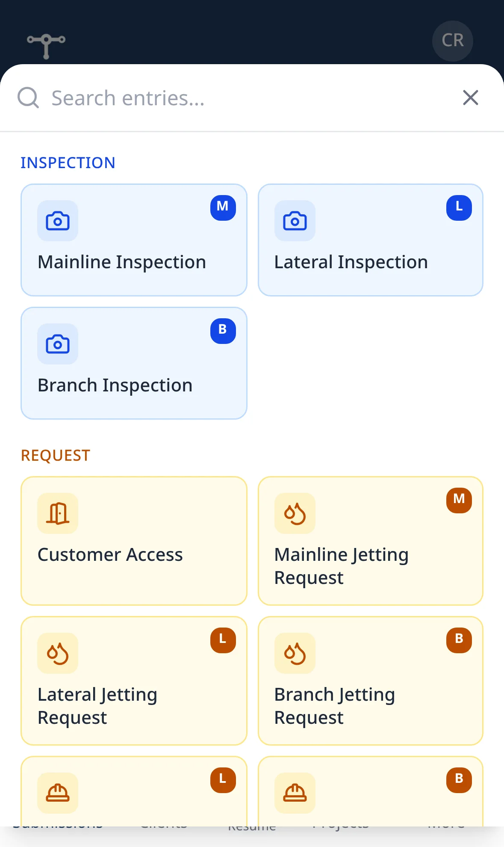Click the orange L badge on Lateral Jetting Request

click(223, 640)
